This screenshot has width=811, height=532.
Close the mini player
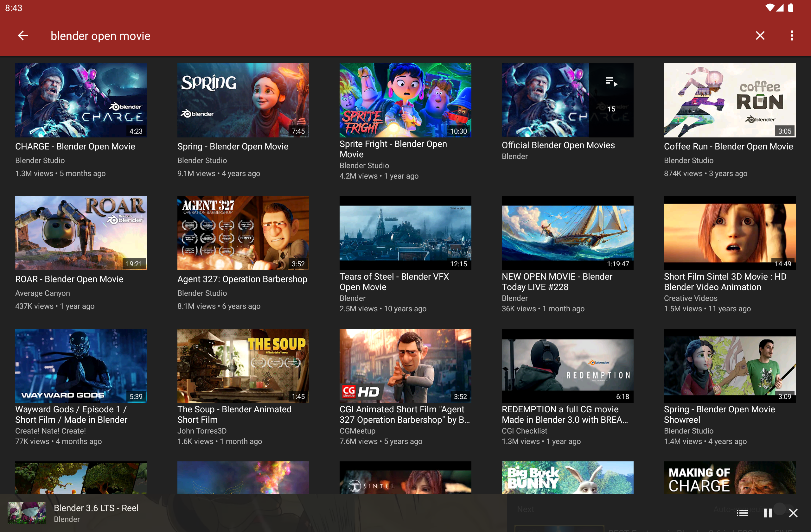793,513
